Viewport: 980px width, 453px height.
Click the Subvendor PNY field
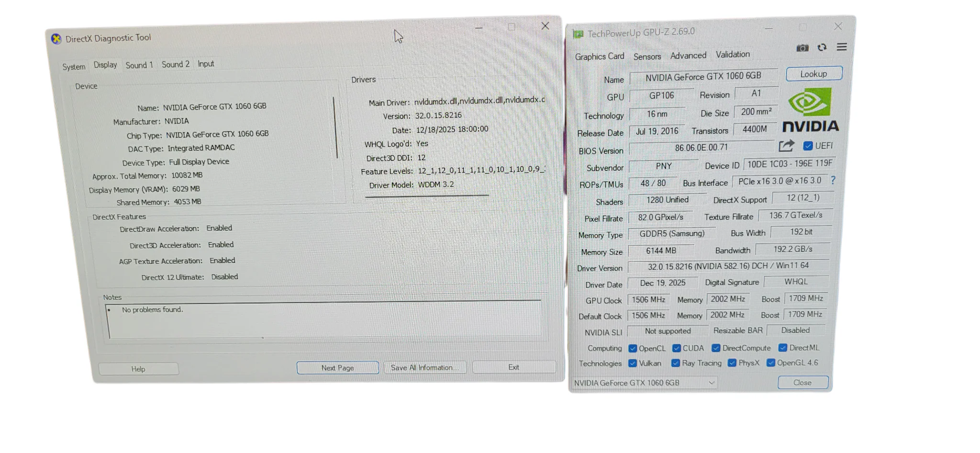(x=663, y=166)
